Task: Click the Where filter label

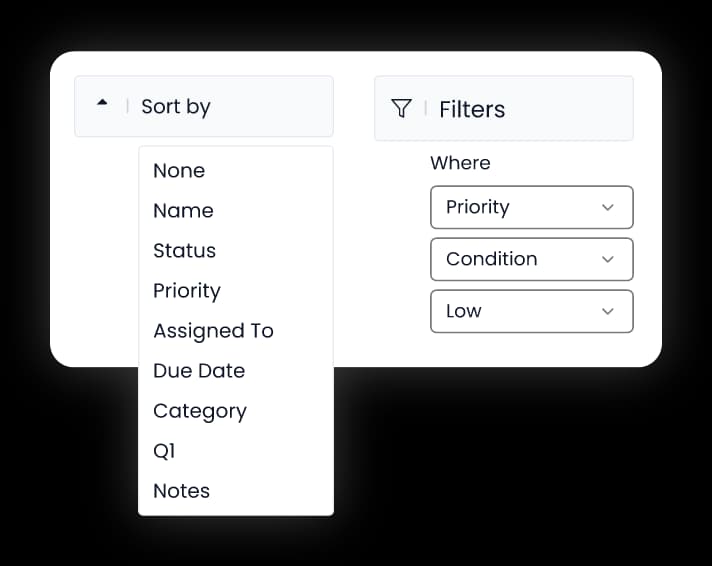Action: pos(460,163)
